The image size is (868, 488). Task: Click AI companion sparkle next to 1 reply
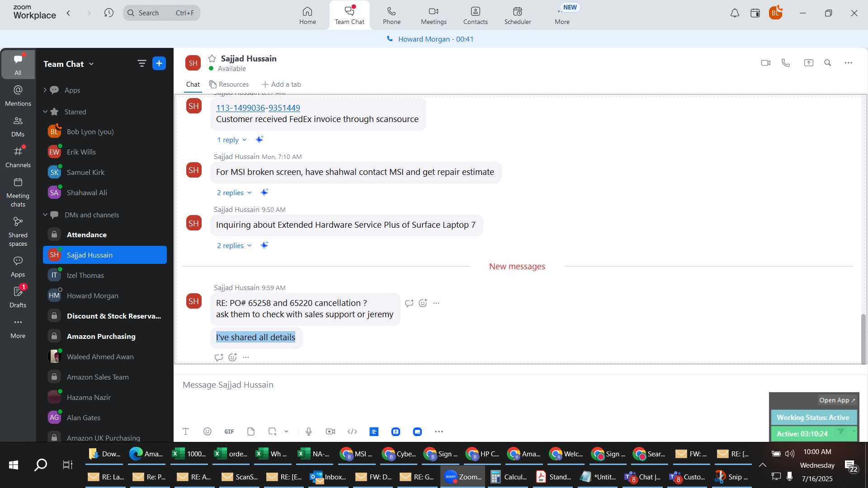click(x=259, y=140)
